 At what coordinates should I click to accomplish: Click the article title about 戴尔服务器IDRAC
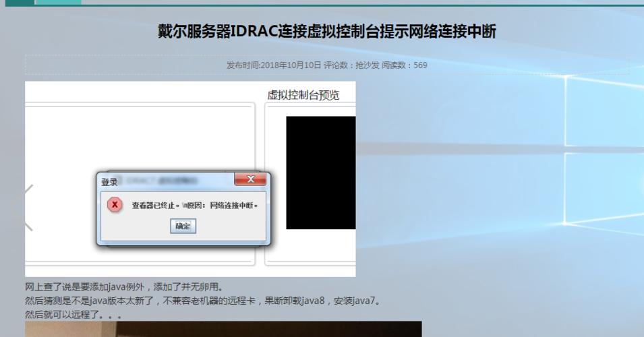point(327,31)
